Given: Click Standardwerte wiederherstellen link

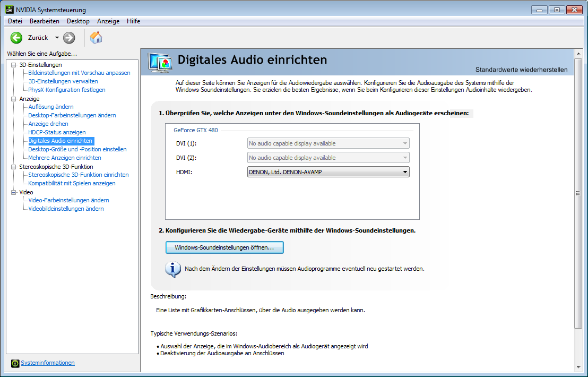Looking at the screenshot, I should (x=521, y=70).
